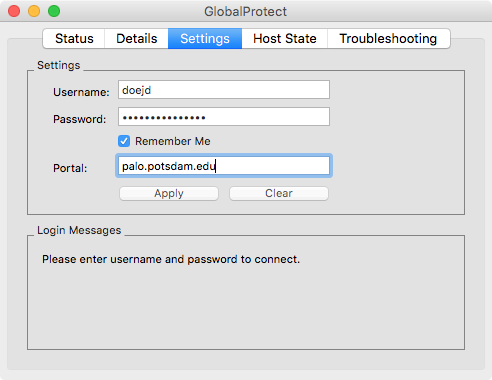
Task: Click the Portal: label
Action: 70,168
